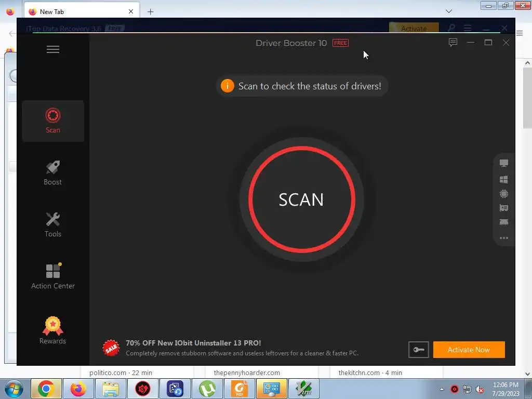Click the Windows logo side icon
The height and width of the screenshot is (399, 532).
(504, 179)
